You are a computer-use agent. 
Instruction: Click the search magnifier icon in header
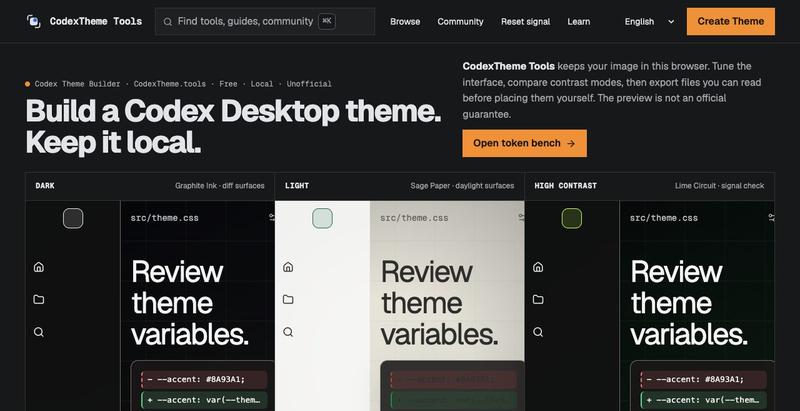click(167, 21)
